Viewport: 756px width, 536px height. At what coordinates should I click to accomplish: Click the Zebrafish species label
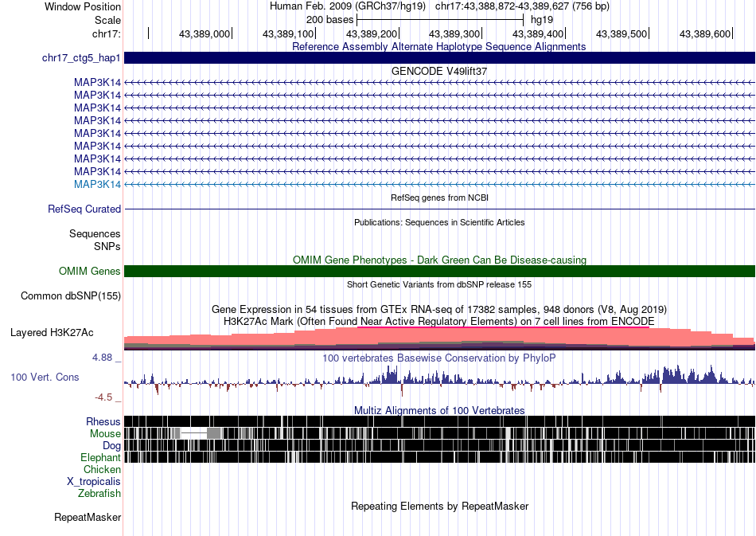point(99,493)
